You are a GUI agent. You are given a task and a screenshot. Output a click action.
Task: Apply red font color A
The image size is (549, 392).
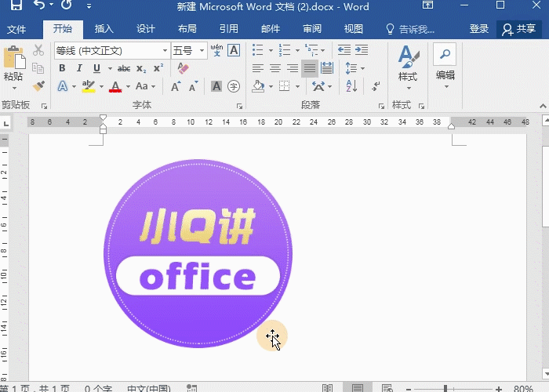pyautogui.click(x=115, y=86)
